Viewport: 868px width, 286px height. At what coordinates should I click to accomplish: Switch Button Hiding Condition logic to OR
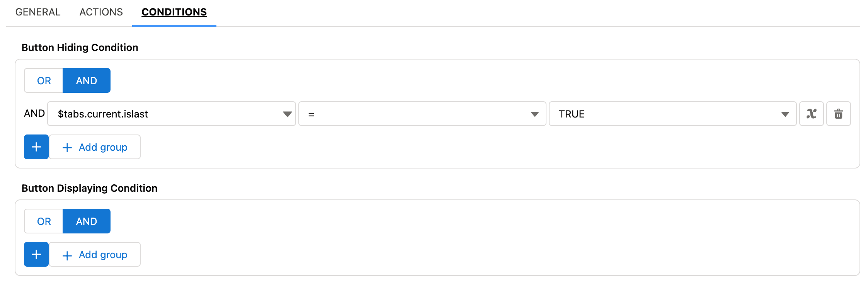pyautogui.click(x=43, y=80)
